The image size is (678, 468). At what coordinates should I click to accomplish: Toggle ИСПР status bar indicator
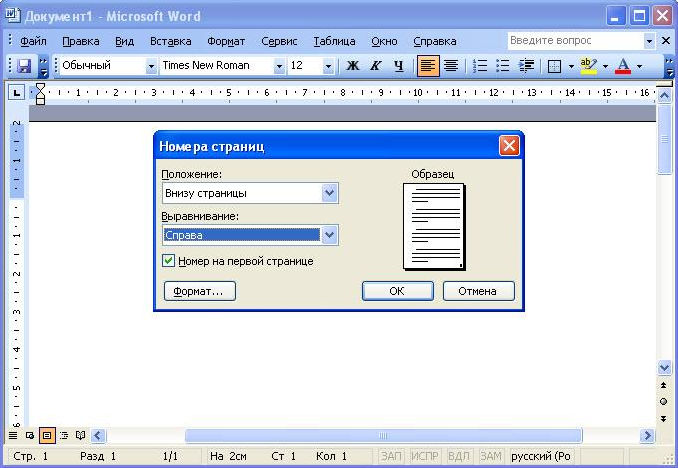pos(424,456)
